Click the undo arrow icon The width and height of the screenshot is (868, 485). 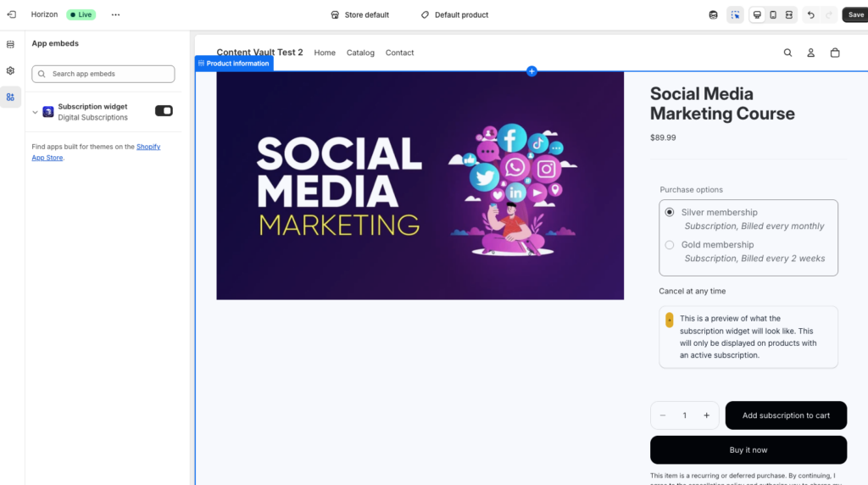tap(811, 14)
